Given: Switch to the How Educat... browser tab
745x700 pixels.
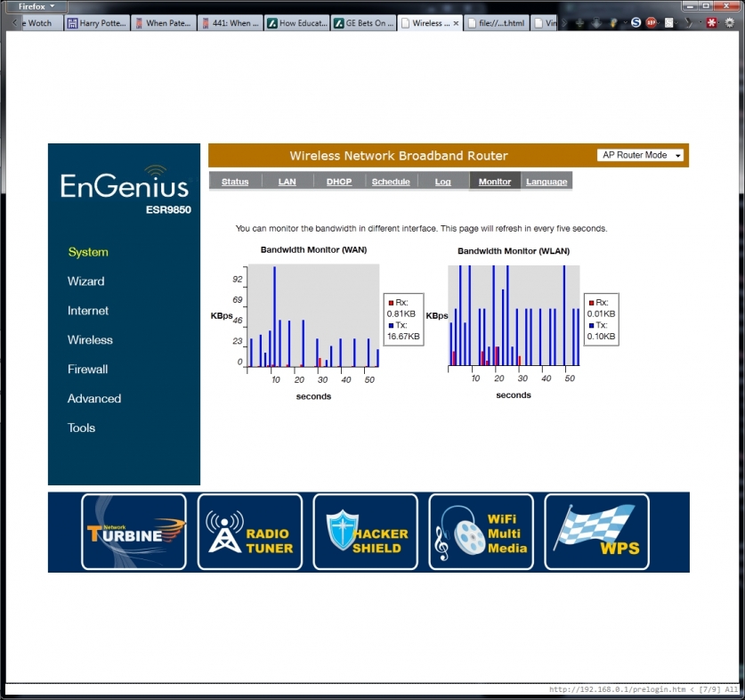Looking at the screenshot, I should [297, 23].
